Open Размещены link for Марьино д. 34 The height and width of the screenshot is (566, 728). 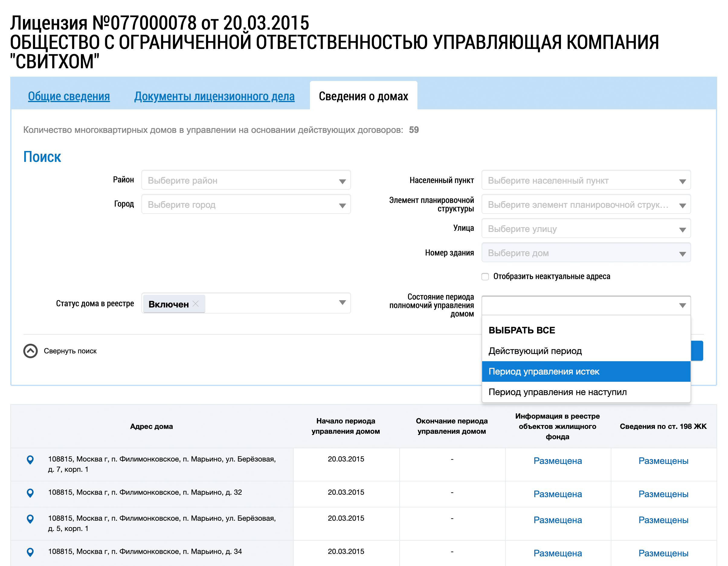click(x=663, y=553)
